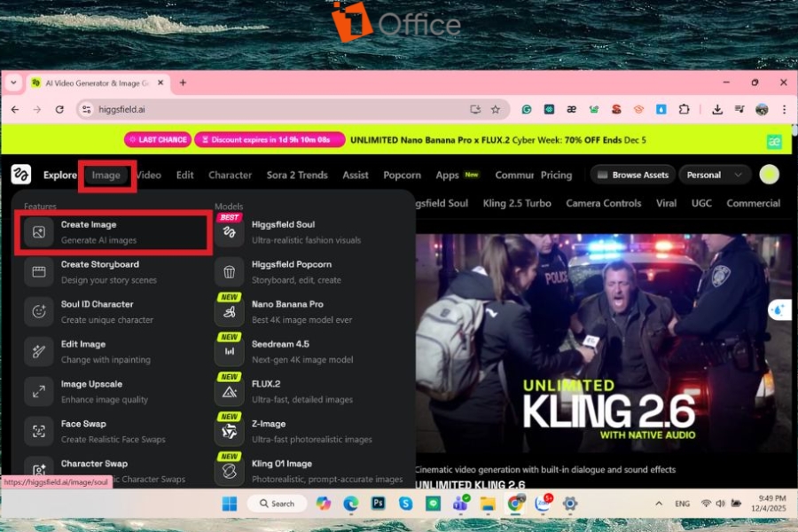Screen dimensions: 798x532
Task: Select the Kling 2.5 Turbo tab
Action: [517, 203]
